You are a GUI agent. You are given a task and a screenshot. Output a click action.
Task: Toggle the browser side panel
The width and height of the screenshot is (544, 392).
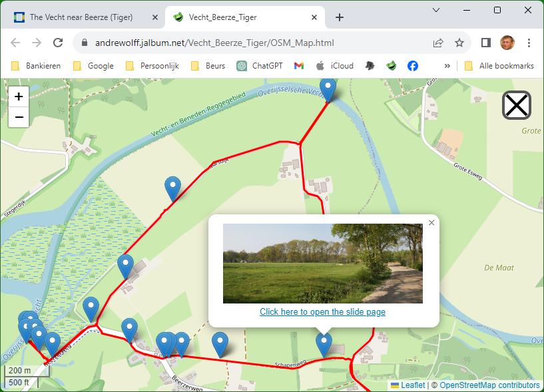(486, 43)
